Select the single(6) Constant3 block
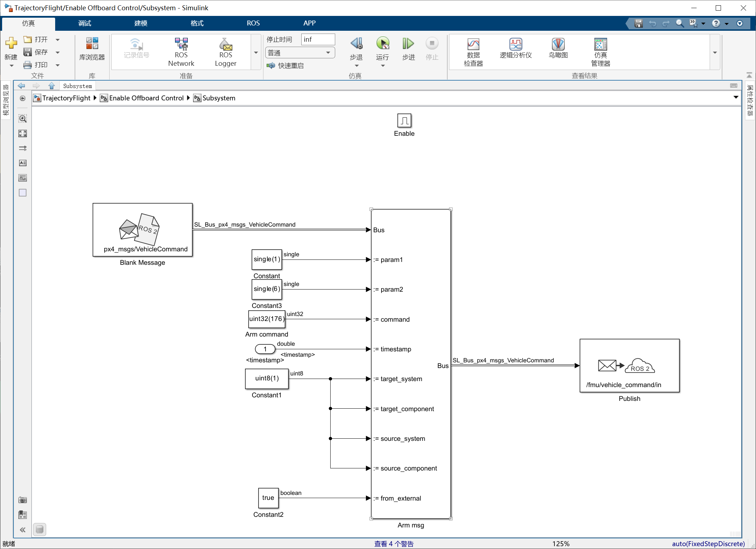Image resolution: width=756 pixels, height=549 pixels. pos(267,289)
